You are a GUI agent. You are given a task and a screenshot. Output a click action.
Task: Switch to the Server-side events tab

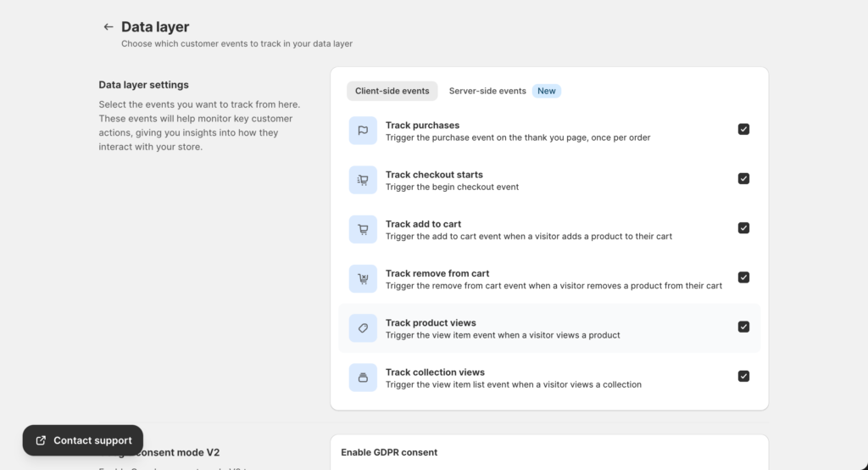[487, 91]
